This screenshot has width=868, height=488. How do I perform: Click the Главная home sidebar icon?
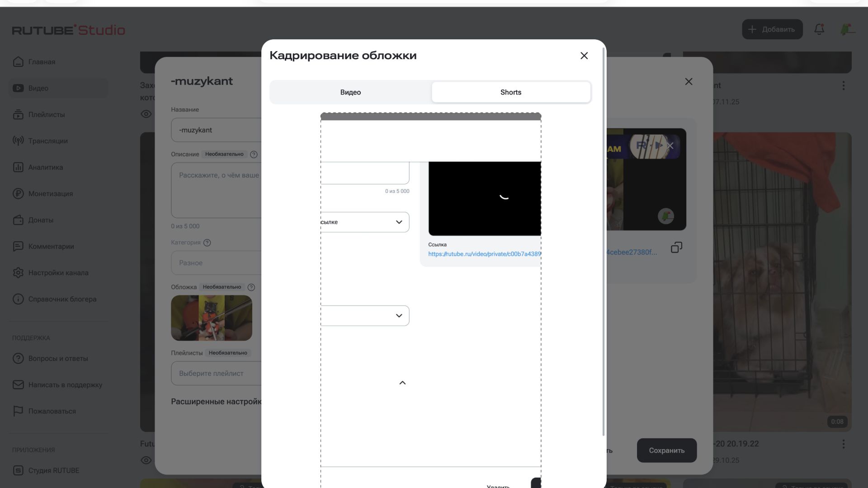click(x=18, y=62)
